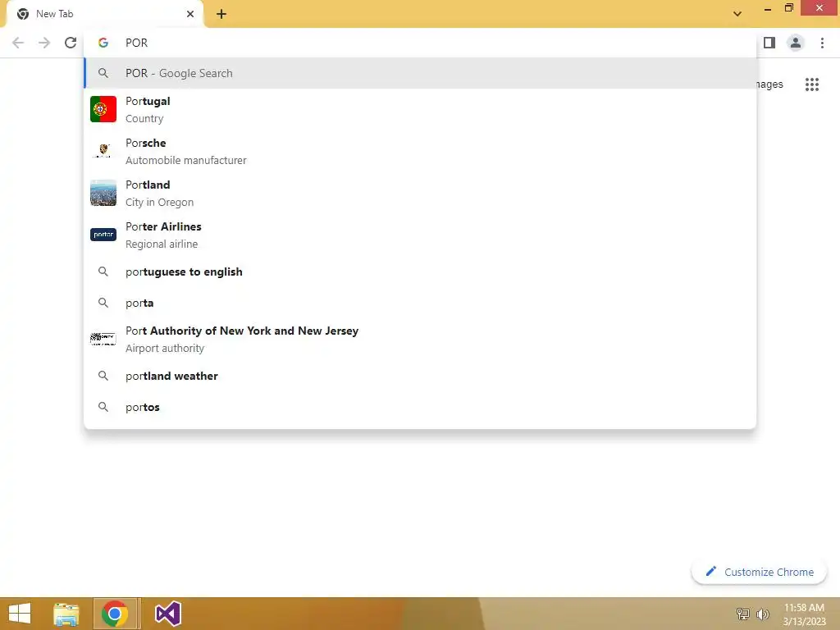Screen dimensions: 840x630
Task: Choose the Portugal country suggestion
Action: click(x=420, y=109)
